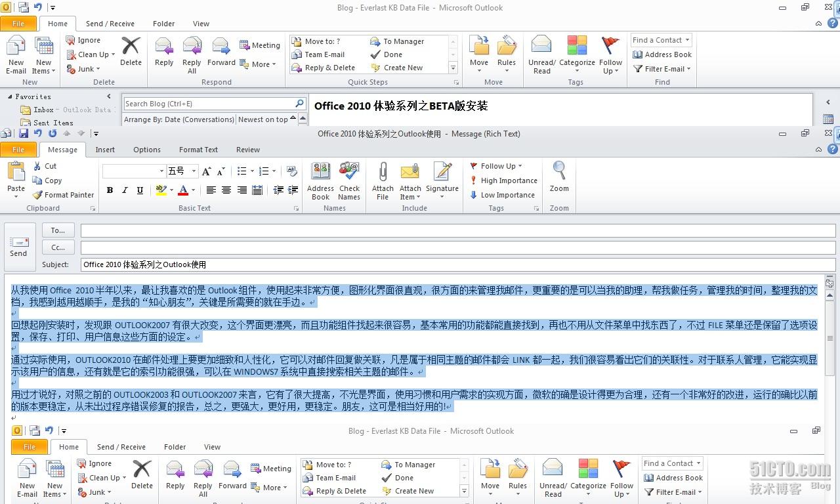The width and height of the screenshot is (840, 504).
Task: Cut the selected text using Cut
Action: [45, 166]
